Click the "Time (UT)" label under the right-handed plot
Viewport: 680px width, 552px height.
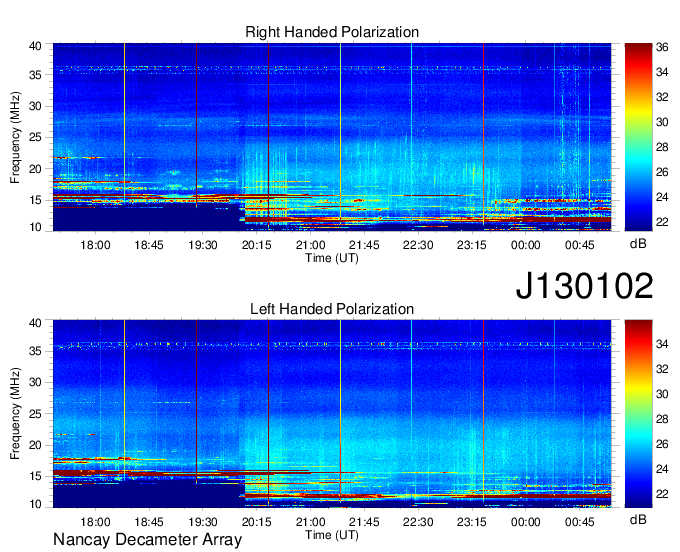point(332,258)
